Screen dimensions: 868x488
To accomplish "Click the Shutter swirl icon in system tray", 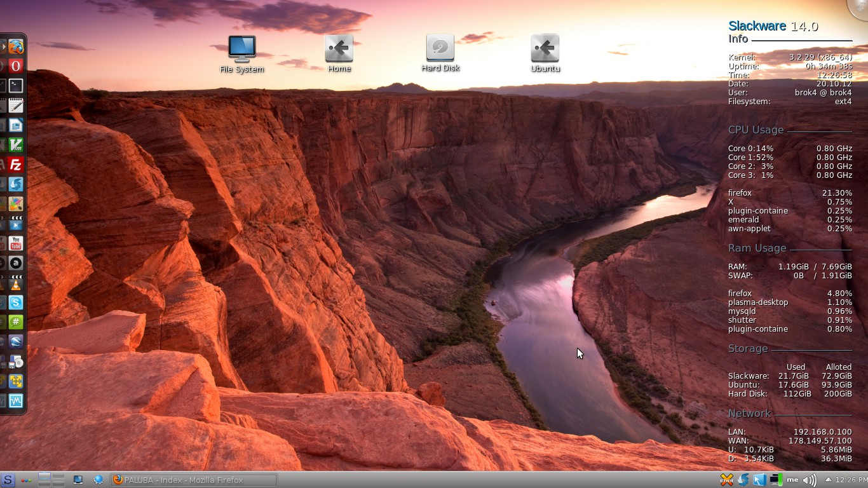I will click(743, 480).
